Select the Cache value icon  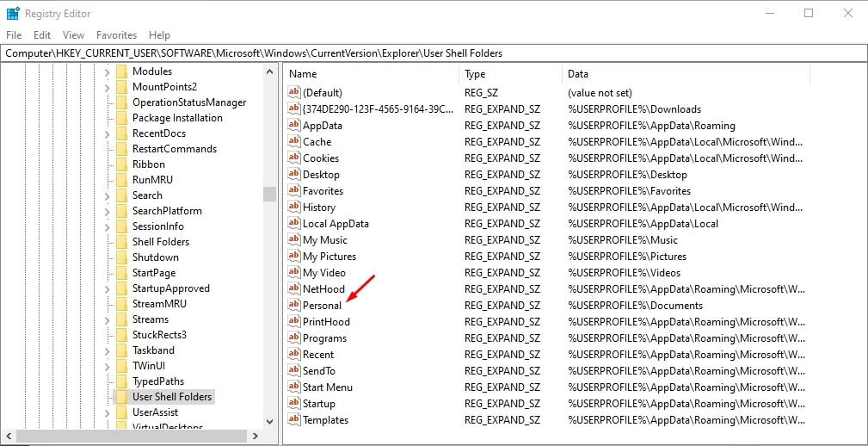click(x=294, y=142)
